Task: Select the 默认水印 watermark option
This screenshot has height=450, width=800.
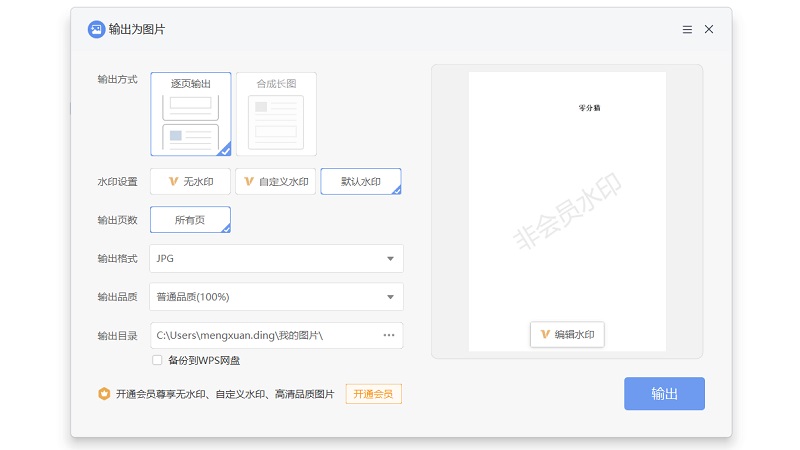Action: coord(360,181)
